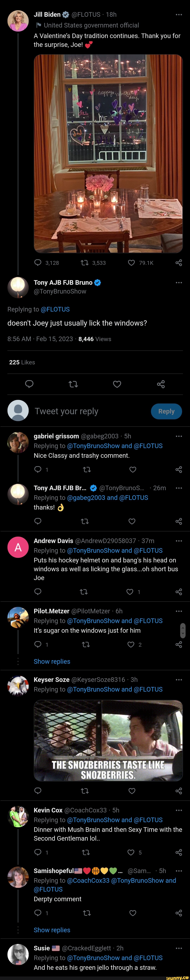The image size is (190, 980).
Task: Like gabriel grissom's comment
Action: point(133,469)
